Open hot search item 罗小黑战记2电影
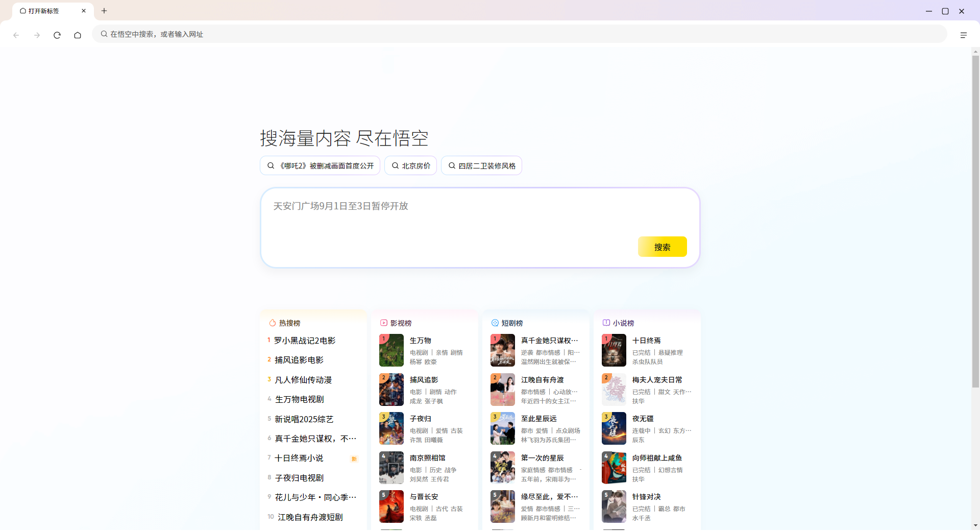The width and height of the screenshot is (980, 531). 305,340
